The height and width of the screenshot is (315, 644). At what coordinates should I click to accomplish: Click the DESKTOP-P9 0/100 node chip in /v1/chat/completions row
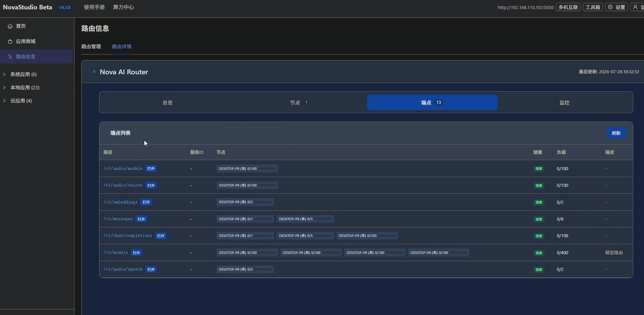367,236
